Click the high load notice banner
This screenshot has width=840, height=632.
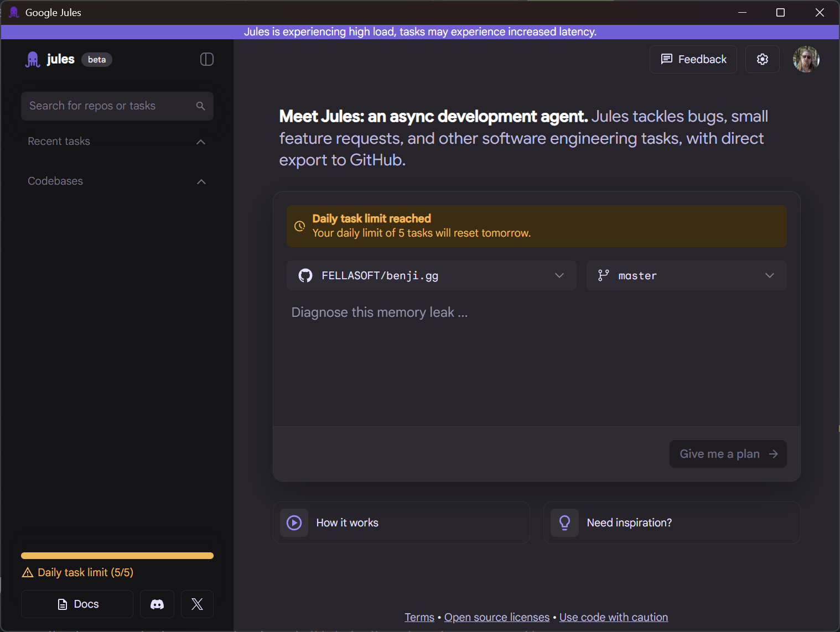(x=421, y=32)
